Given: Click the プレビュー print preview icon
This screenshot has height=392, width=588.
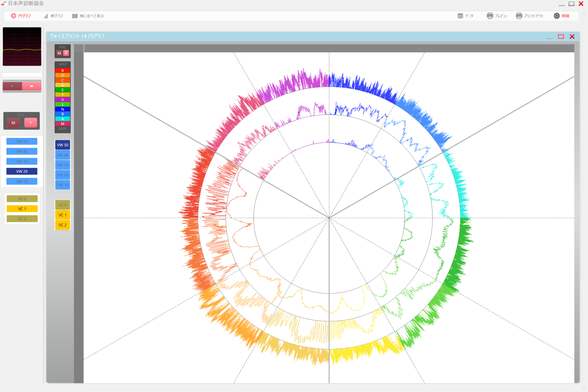Looking at the screenshot, I should 490,16.
